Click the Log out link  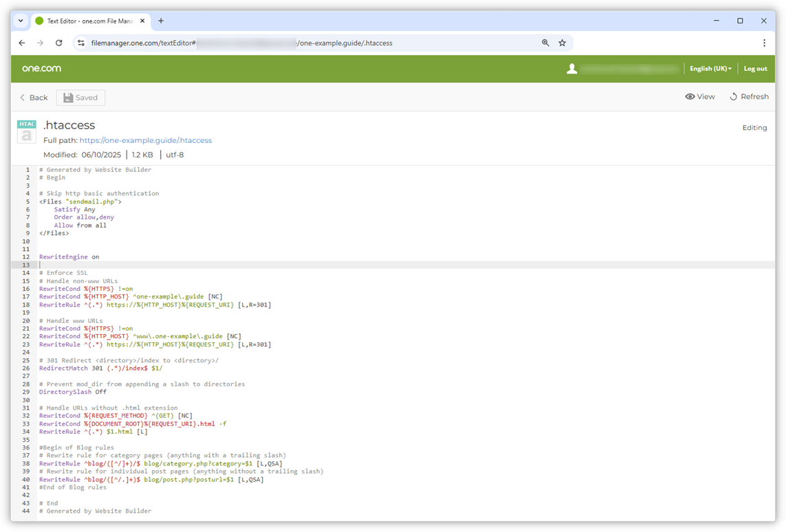click(755, 69)
